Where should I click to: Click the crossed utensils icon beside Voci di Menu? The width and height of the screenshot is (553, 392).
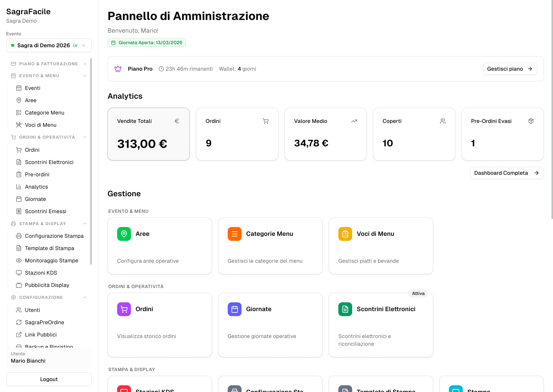pyautogui.click(x=19, y=125)
